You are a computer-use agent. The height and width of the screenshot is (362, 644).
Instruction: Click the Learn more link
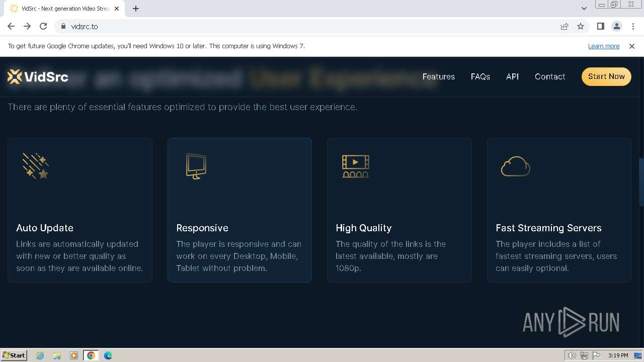(x=604, y=46)
